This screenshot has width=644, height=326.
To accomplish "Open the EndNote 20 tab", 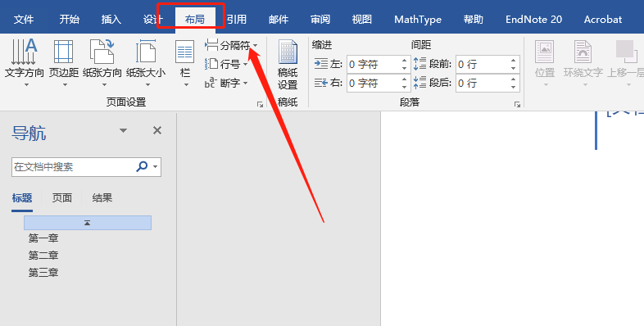I will click(533, 20).
